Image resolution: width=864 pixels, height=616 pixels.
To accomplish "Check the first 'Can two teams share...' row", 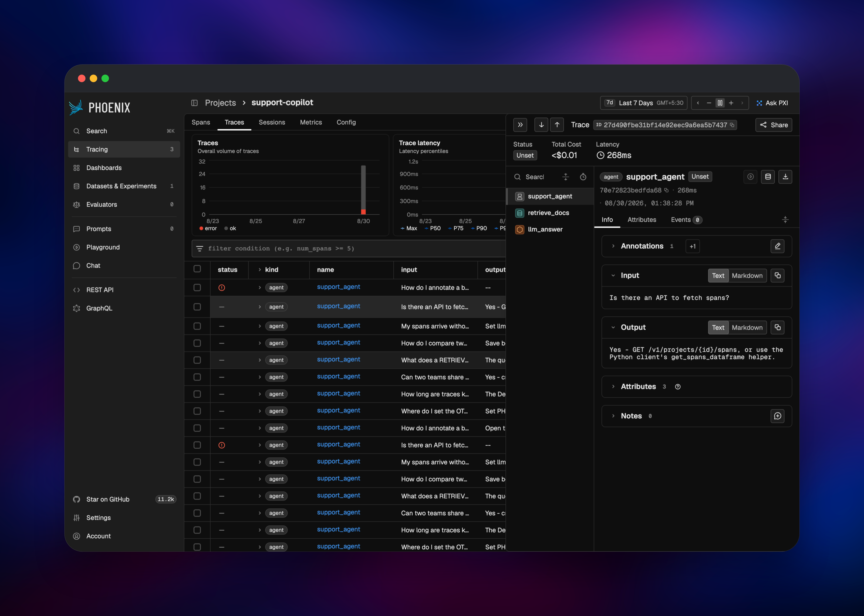I will point(197,377).
